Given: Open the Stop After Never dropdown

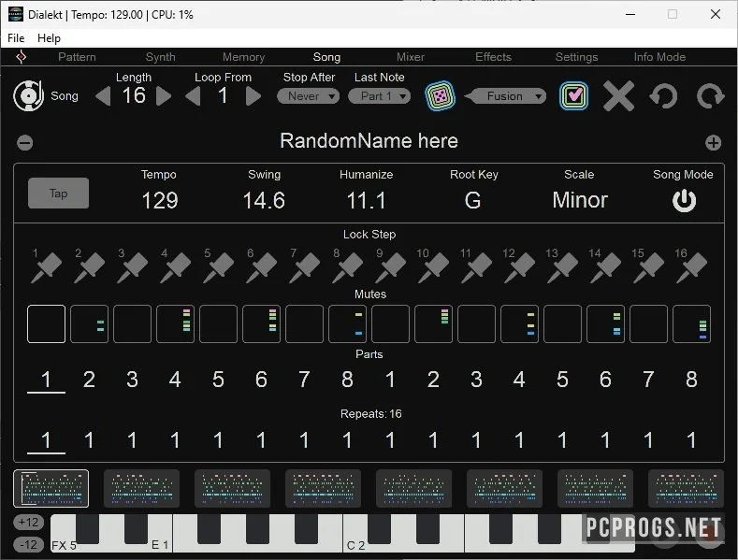Looking at the screenshot, I should (x=309, y=96).
